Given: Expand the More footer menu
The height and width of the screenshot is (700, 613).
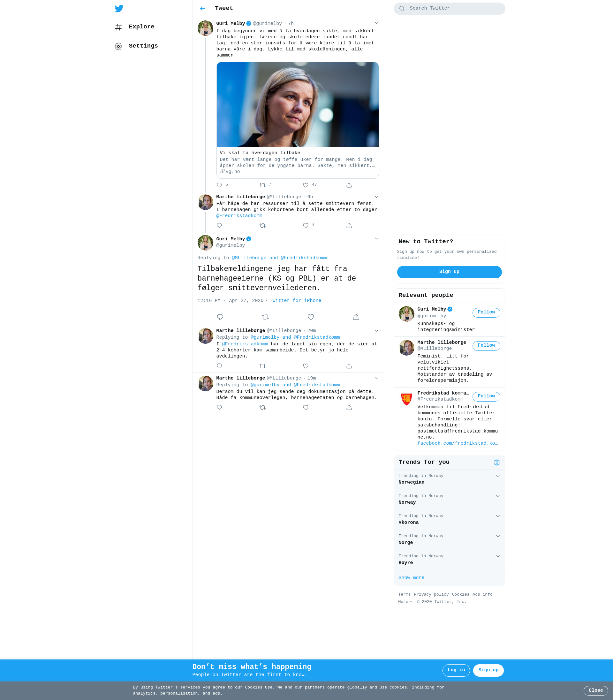Looking at the screenshot, I should pos(405,601).
